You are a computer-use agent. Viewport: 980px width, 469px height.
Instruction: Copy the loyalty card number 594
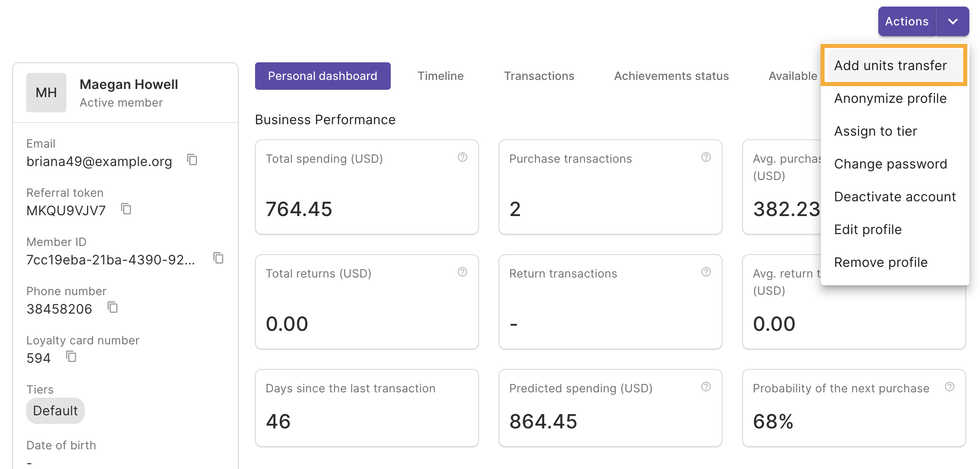(x=71, y=356)
